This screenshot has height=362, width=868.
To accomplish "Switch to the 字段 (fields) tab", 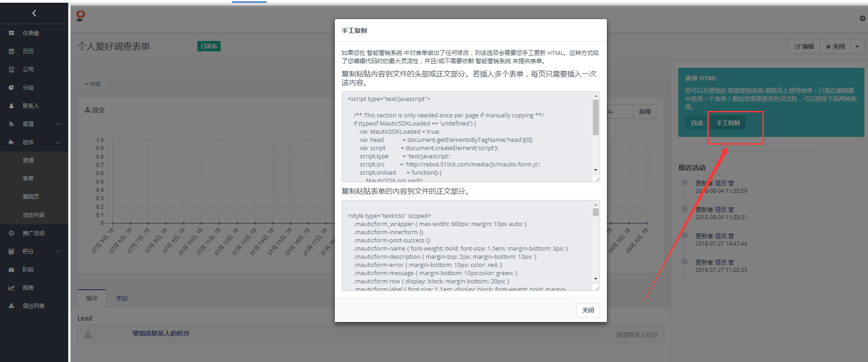I will coord(121,298).
